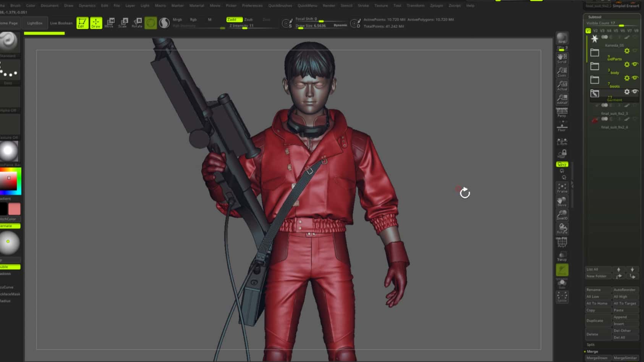This screenshot has width=644, height=362.
Task: Open the Preferences menu
Action: (252, 5)
